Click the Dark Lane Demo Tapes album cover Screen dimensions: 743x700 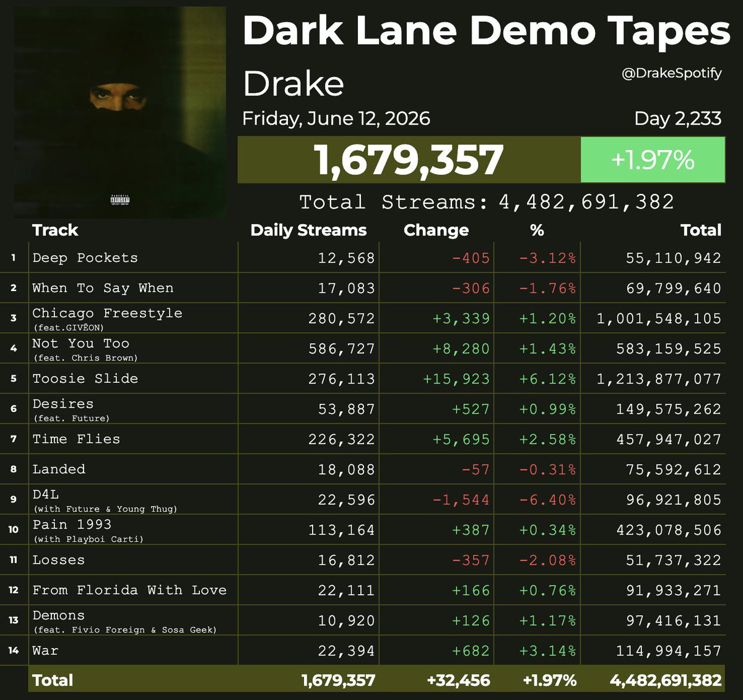click(120, 112)
